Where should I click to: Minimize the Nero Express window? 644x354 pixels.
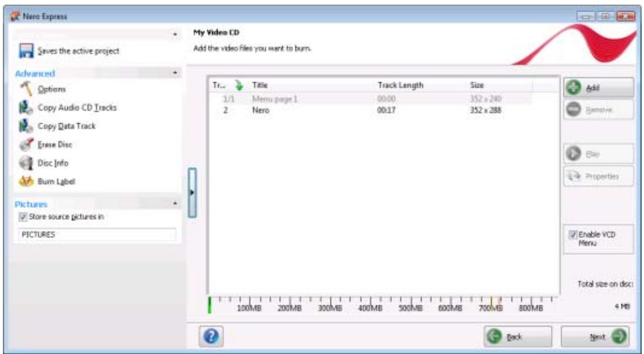click(587, 16)
